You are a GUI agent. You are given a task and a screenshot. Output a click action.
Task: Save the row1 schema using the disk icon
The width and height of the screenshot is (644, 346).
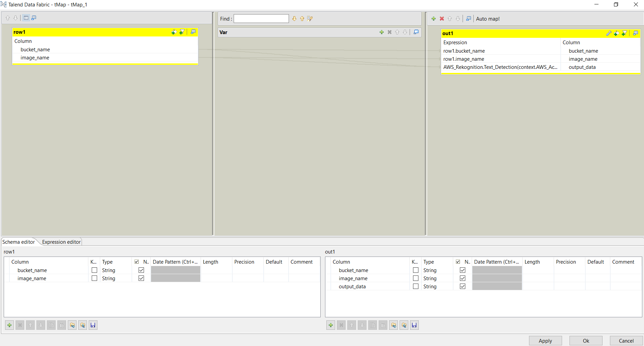click(x=93, y=325)
